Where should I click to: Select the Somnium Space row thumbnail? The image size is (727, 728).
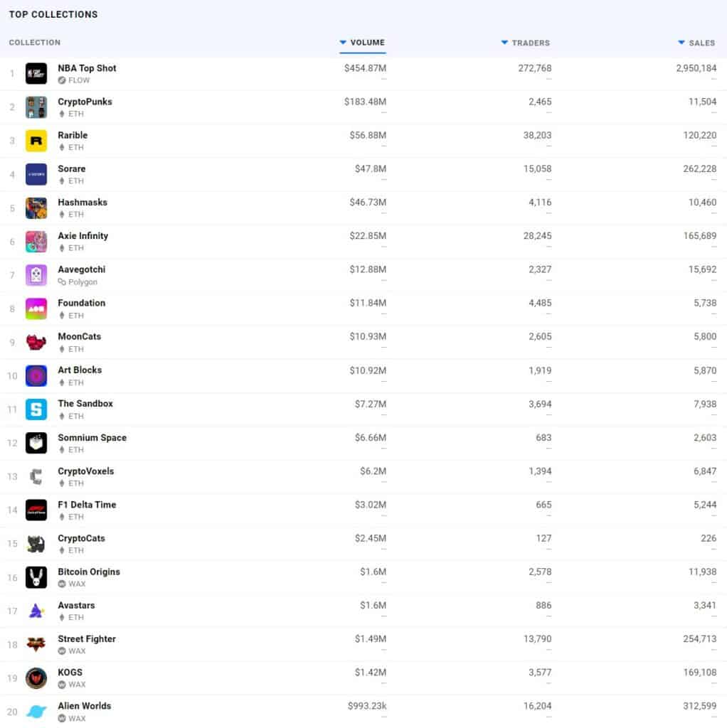[x=36, y=443]
